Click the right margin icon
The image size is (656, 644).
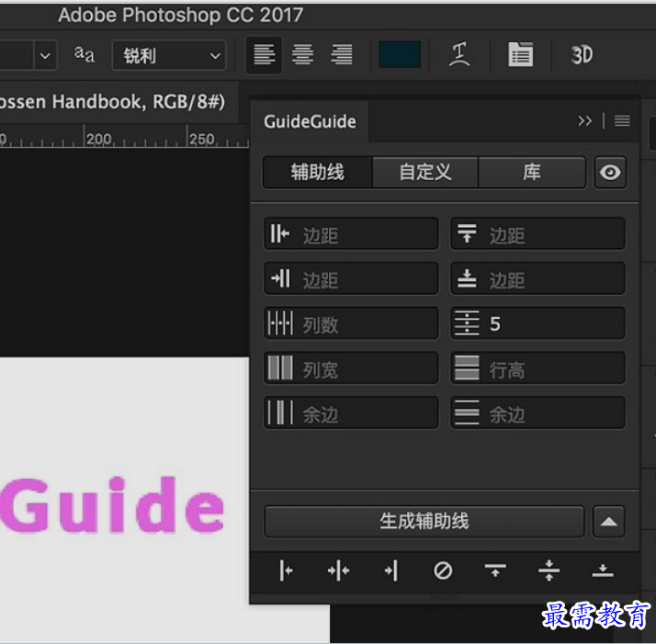(280, 278)
